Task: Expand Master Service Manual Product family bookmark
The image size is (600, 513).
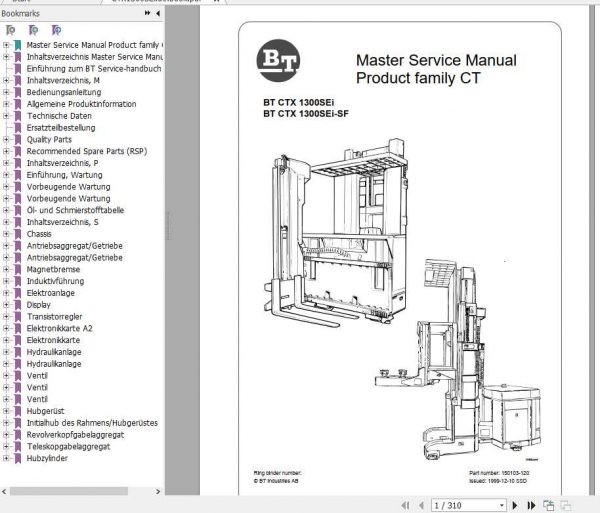Action: pyautogui.click(x=6, y=45)
